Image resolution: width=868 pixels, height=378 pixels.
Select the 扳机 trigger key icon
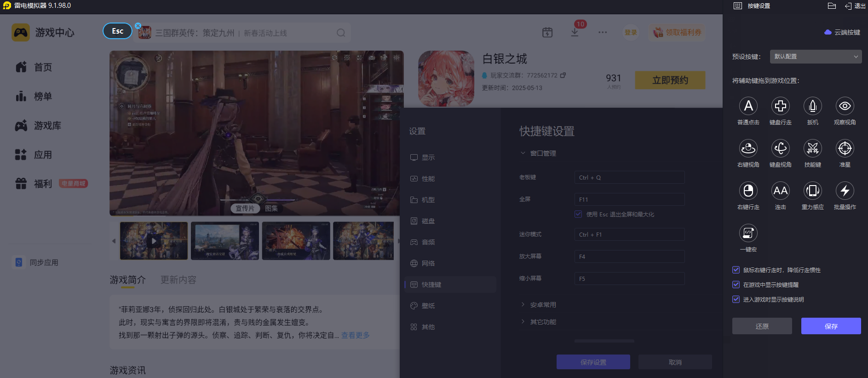(813, 106)
